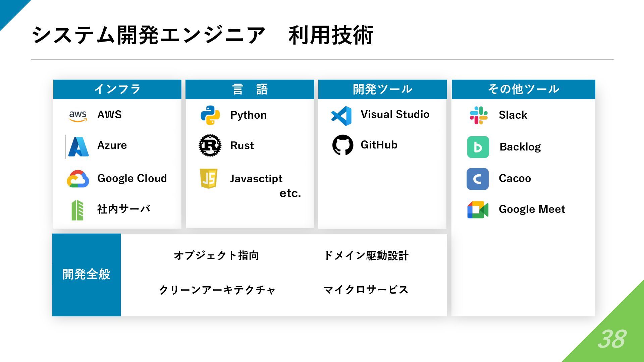Click the Cacoo blue logo icon
644x362 pixels.
click(478, 179)
